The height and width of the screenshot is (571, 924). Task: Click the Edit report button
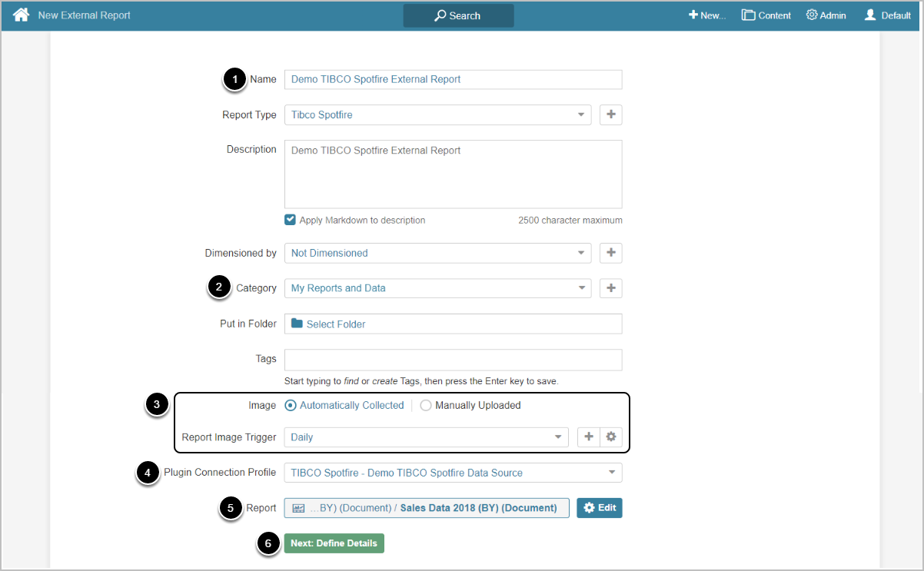tap(599, 508)
